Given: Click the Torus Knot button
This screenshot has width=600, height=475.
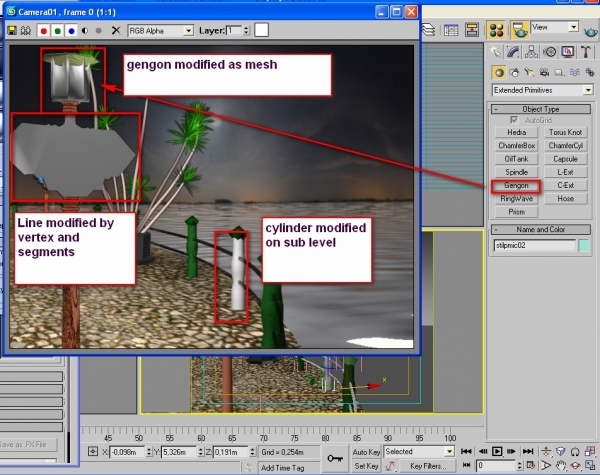Looking at the screenshot, I should coord(566,132).
